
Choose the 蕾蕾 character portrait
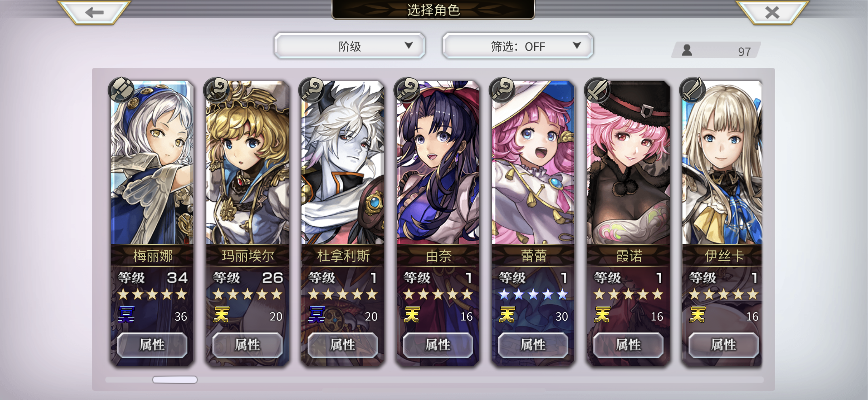pos(533,162)
